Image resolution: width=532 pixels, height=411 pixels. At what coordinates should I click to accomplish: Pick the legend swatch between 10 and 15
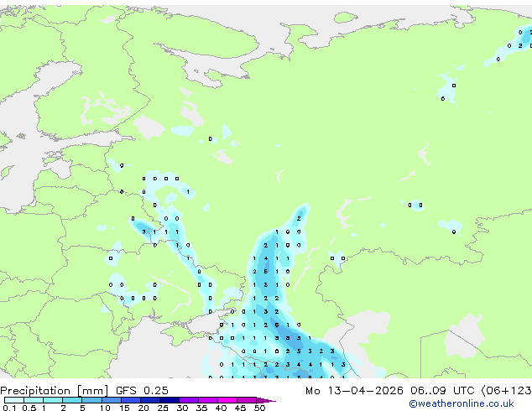tap(111, 400)
